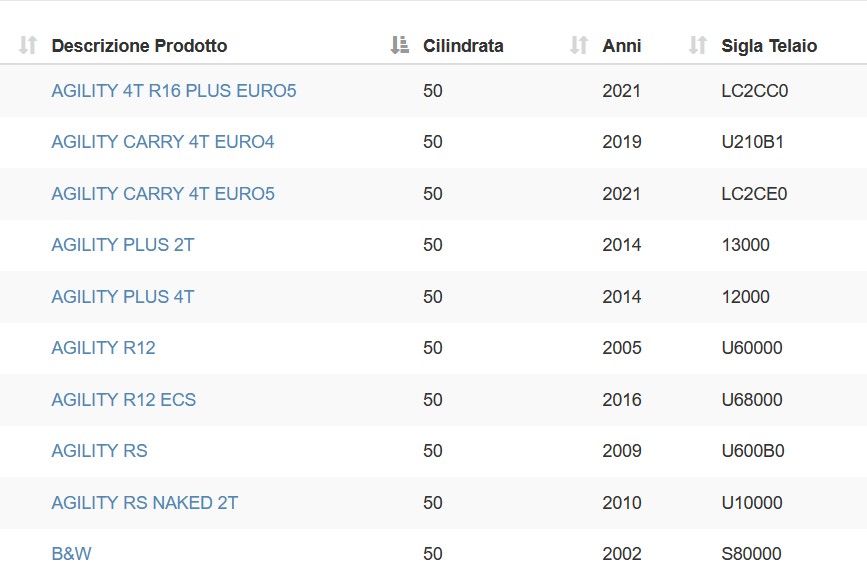The width and height of the screenshot is (867, 586).
Task: Click the Sigla Telaio header label
Action: coord(769,45)
